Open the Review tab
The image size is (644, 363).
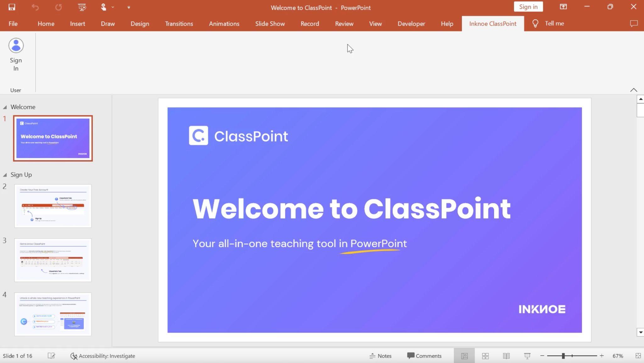(344, 24)
